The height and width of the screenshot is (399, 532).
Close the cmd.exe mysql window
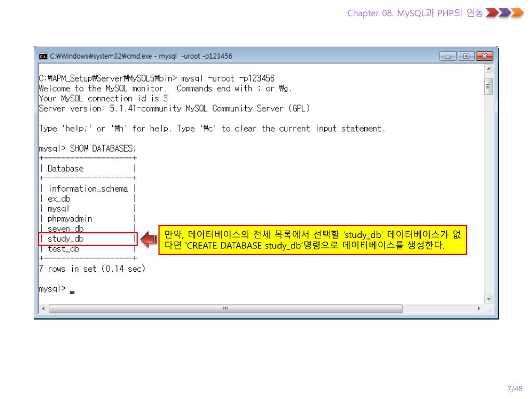[485, 56]
